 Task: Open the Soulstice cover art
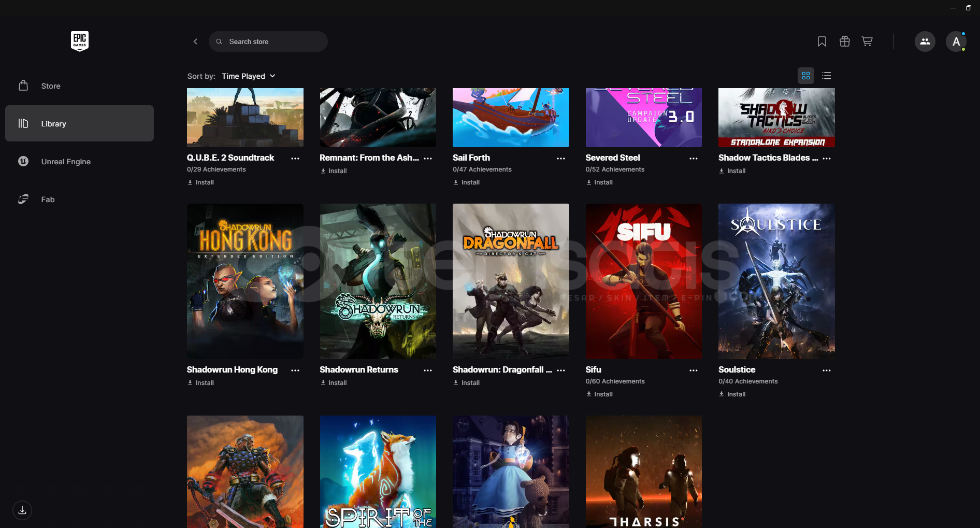pyautogui.click(x=776, y=281)
